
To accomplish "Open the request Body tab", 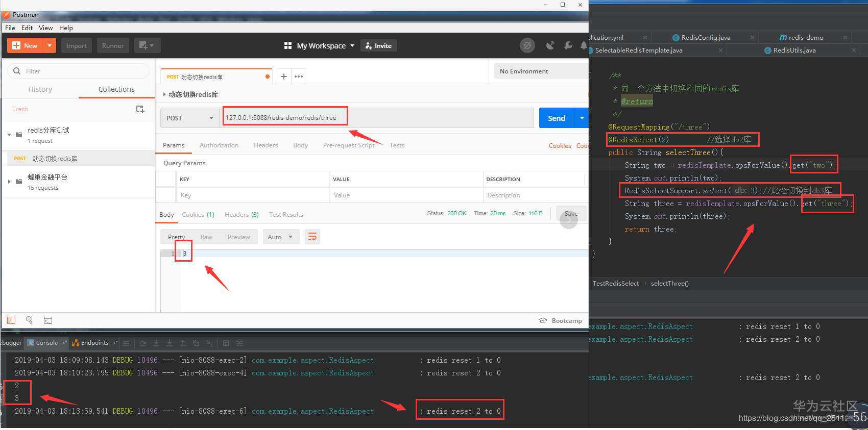I will coord(301,145).
